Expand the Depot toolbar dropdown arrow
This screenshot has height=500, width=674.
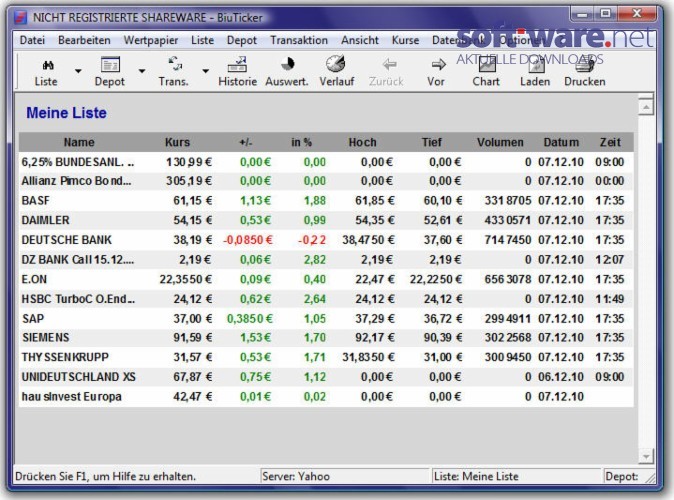click(x=142, y=71)
